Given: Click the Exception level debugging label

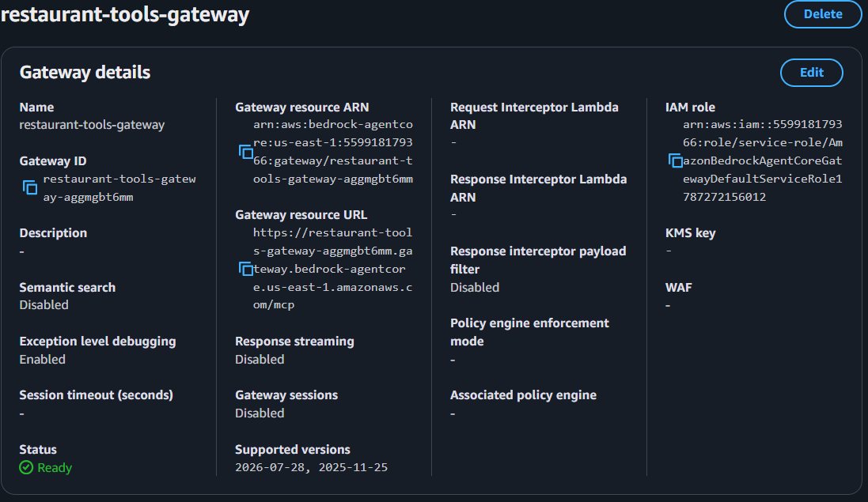Looking at the screenshot, I should 97,341.
